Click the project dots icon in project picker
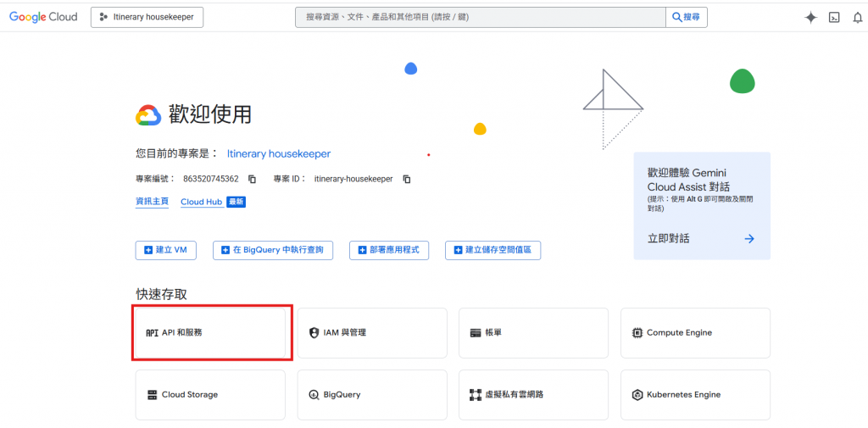The height and width of the screenshot is (428, 868). click(x=103, y=17)
